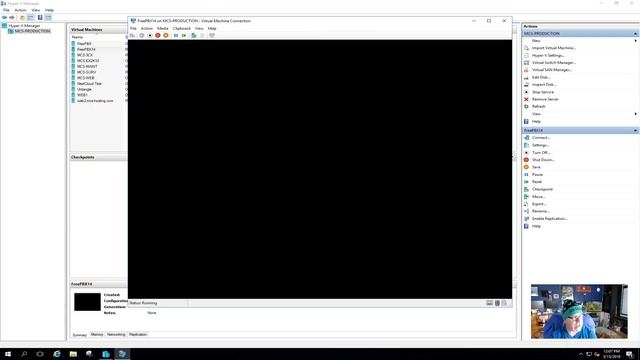640x360 pixels.
Task: Switch to Memory tab in details pane
Action: (97, 335)
